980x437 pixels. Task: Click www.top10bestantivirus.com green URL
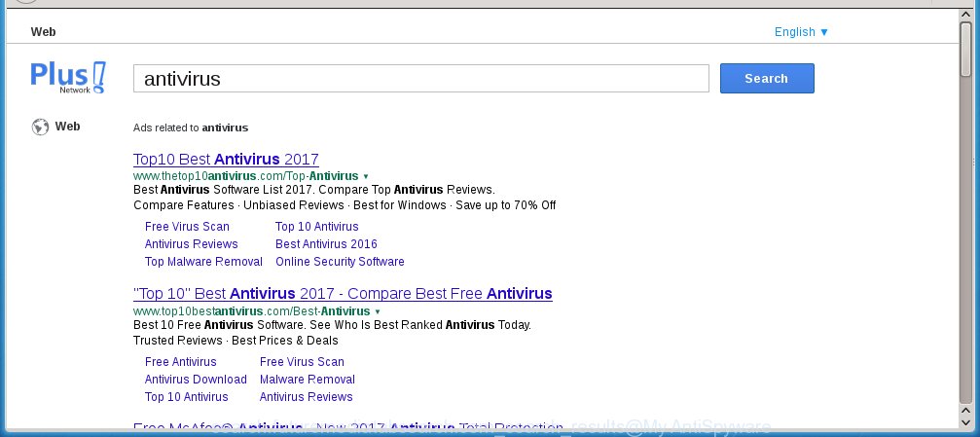tap(252, 311)
